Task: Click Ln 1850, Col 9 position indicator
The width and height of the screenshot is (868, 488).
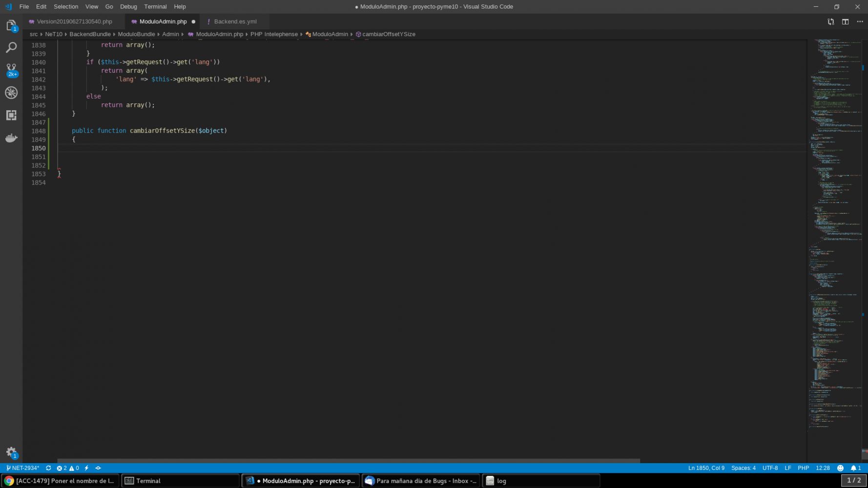Action: click(x=706, y=468)
